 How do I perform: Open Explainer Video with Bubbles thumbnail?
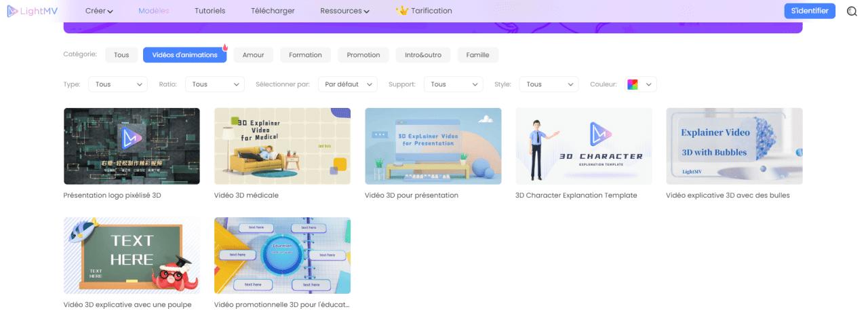click(734, 146)
